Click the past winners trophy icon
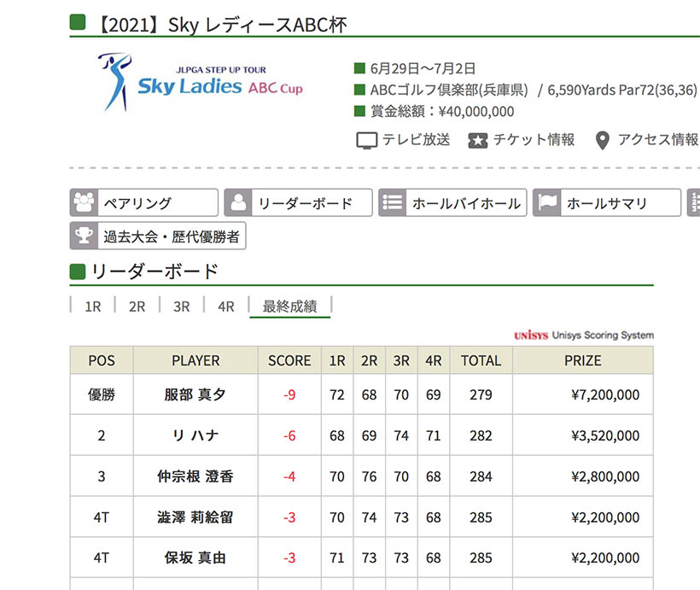The image size is (700, 590). point(84,236)
